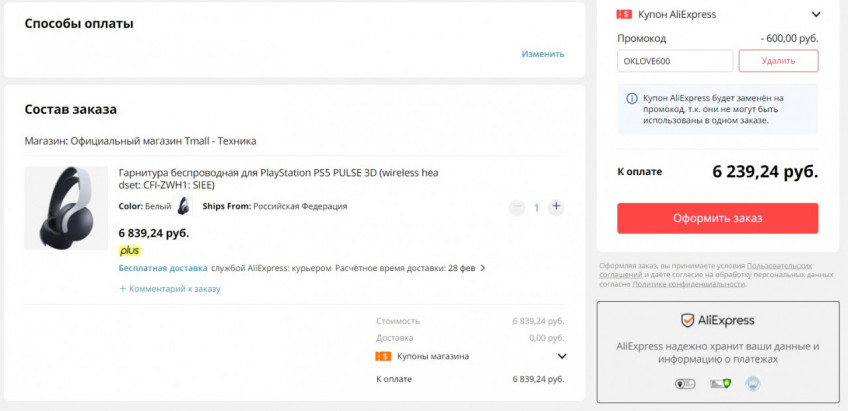Screen dimensions: 848x411
Task: Decrease quantity with the minus button
Action: [x=516, y=207]
